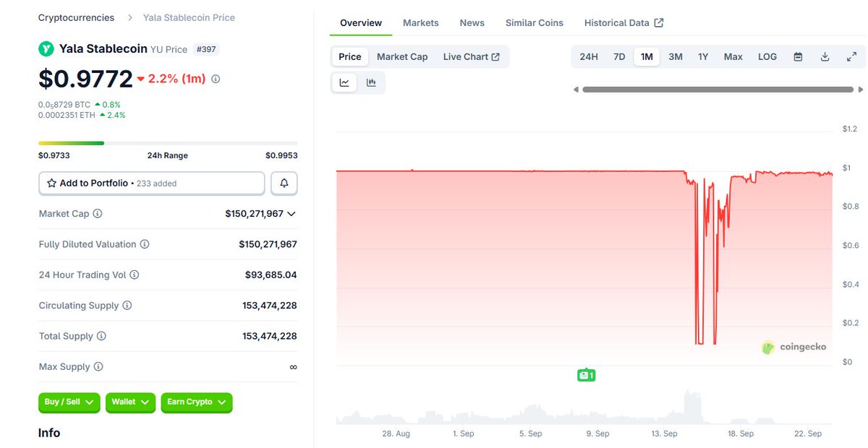
Task: Expand the Market Cap value chevron
Action: [292, 214]
